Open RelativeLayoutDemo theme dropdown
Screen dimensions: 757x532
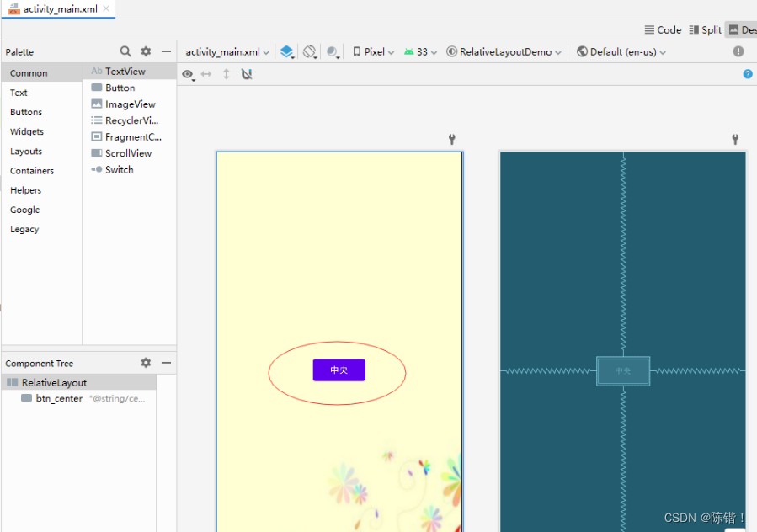coord(504,51)
